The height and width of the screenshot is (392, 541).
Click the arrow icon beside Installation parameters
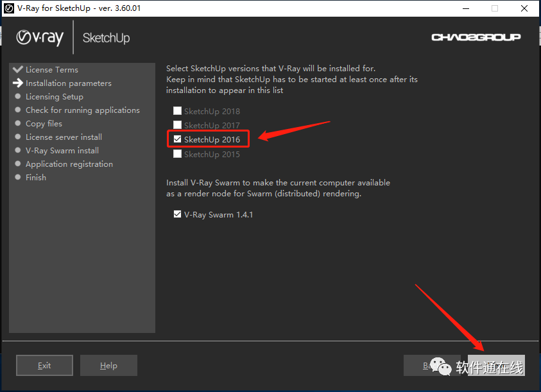[x=18, y=83]
